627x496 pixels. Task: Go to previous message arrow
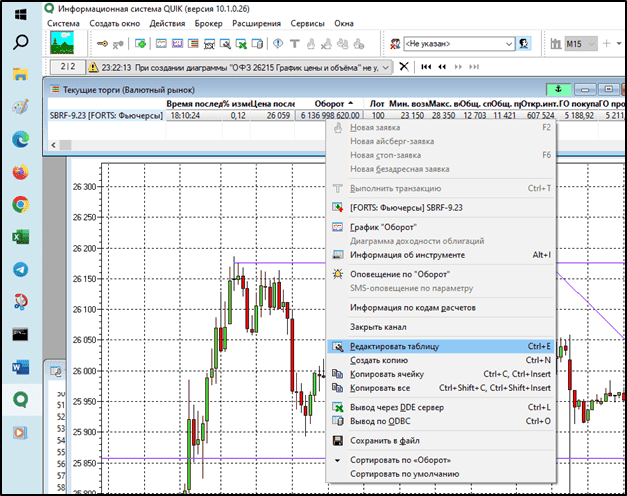[x=442, y=67]
